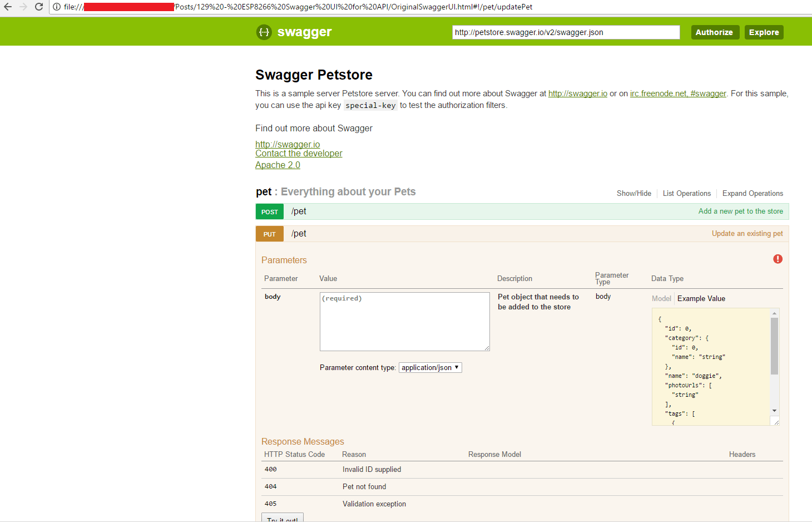The image size is (812, 522).
Task: Click the browser forward arrow
Action: coord(23,7)
